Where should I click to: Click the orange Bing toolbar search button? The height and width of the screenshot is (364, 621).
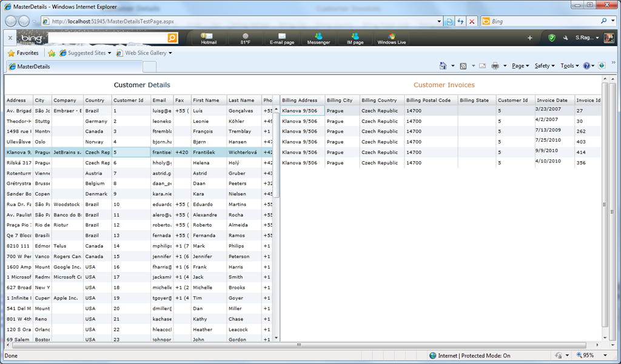[x=172, y=38]
